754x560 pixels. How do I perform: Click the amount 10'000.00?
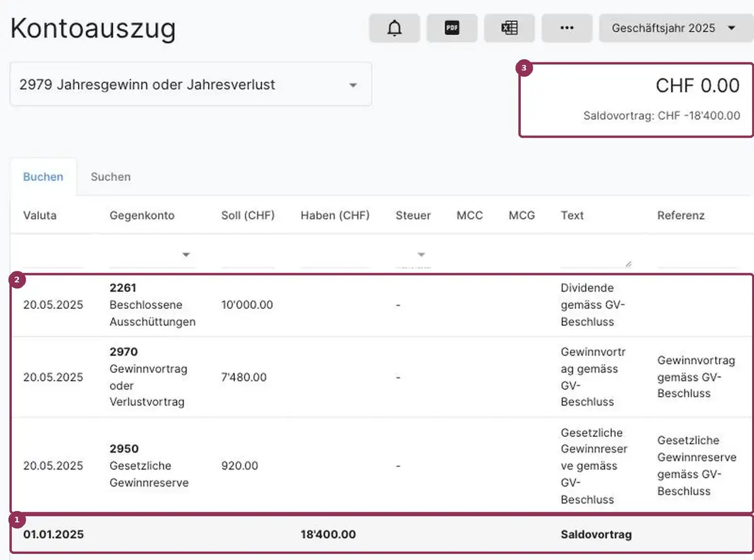click(247, 304)
